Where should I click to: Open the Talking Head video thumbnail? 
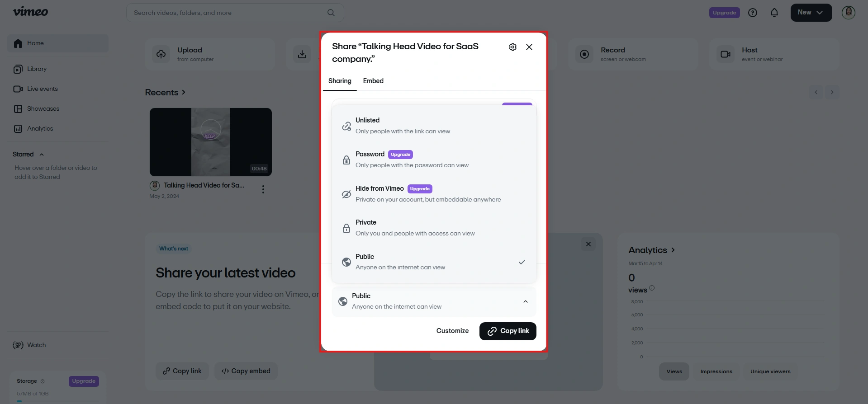point(211,142)
